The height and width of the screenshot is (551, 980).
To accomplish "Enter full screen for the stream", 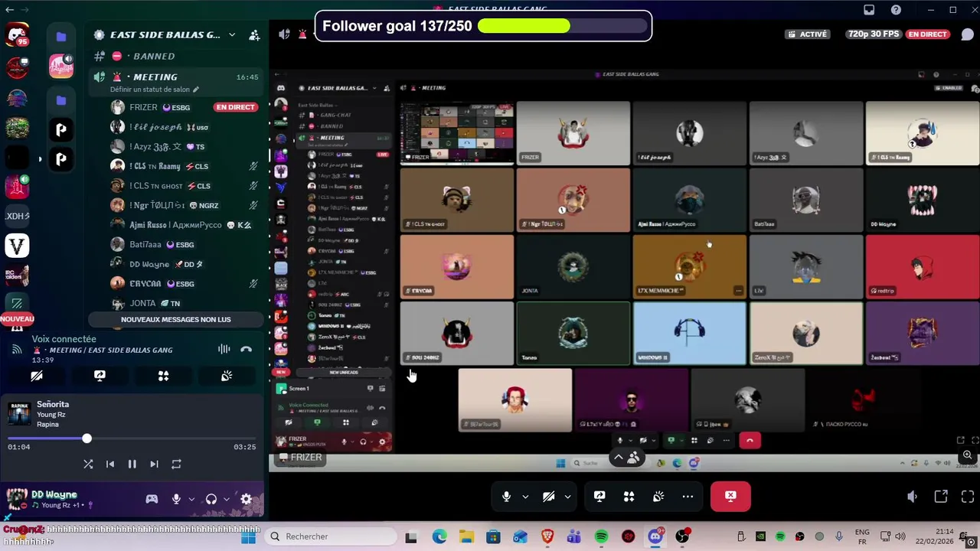I will 967,497.
